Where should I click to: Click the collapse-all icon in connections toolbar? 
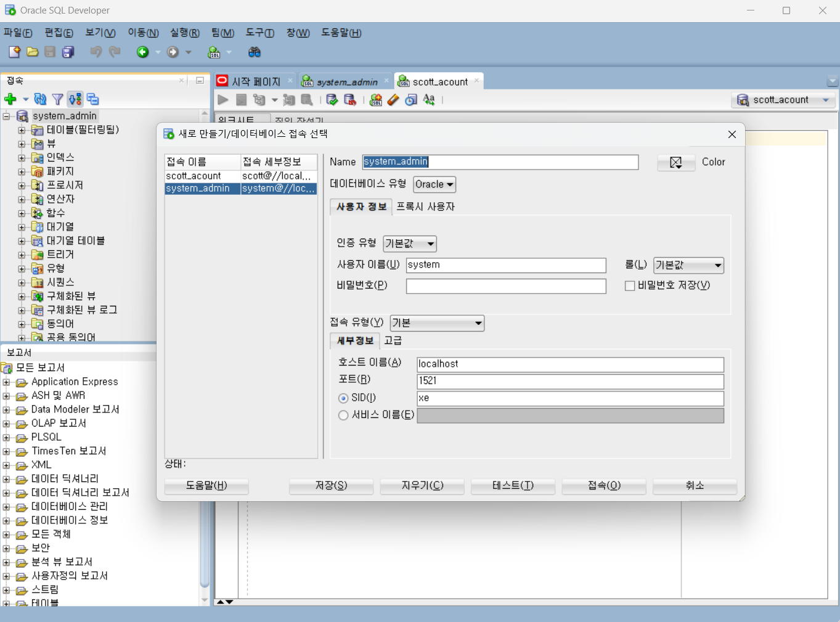93,99
